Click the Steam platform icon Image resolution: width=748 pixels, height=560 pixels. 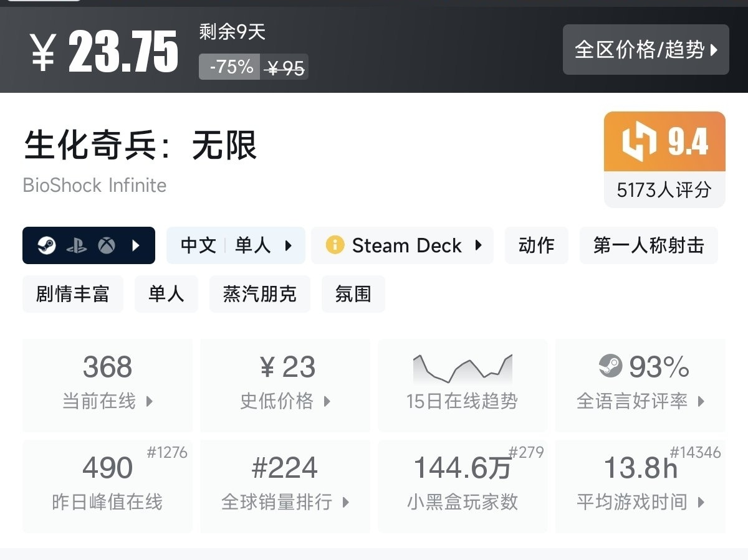click(46, 246)
